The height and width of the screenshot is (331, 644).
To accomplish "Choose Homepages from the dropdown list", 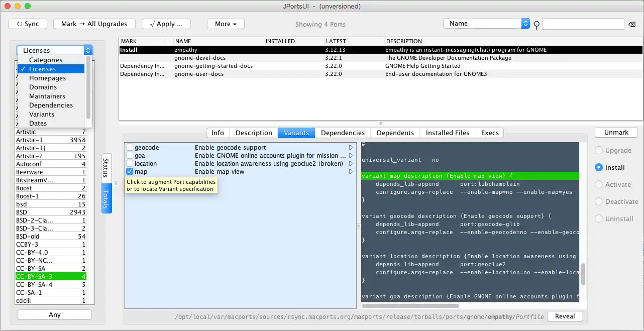I will coord(52,78).
